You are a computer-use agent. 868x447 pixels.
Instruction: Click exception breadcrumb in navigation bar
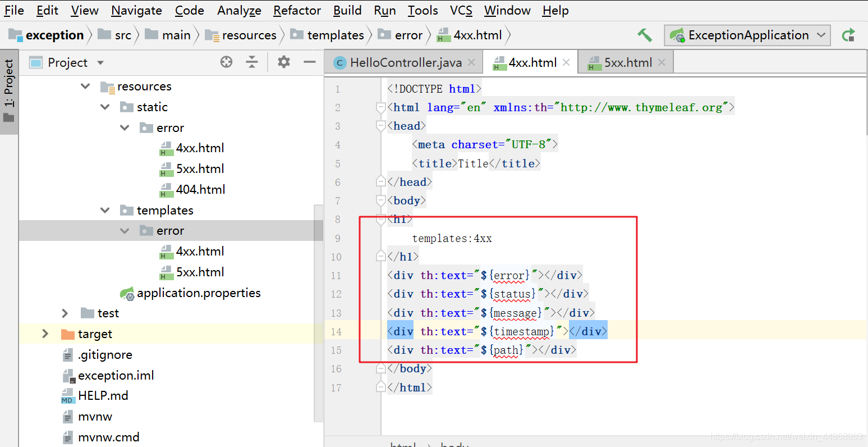click(47, 35)
